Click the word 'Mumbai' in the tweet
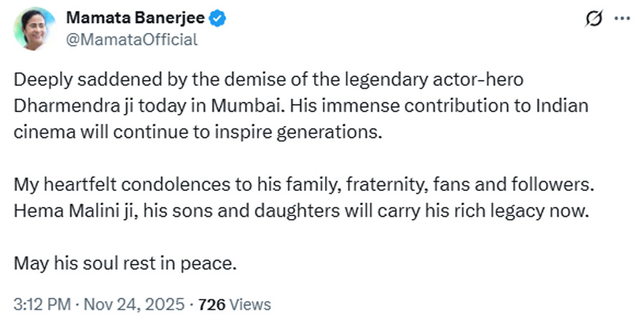644x322 pixels. coord(231,106)
